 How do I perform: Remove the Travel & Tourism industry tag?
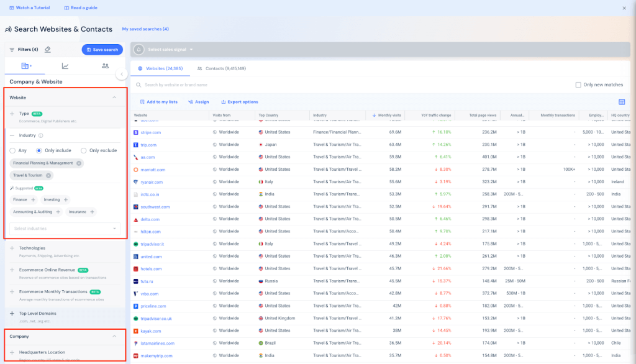48,176
